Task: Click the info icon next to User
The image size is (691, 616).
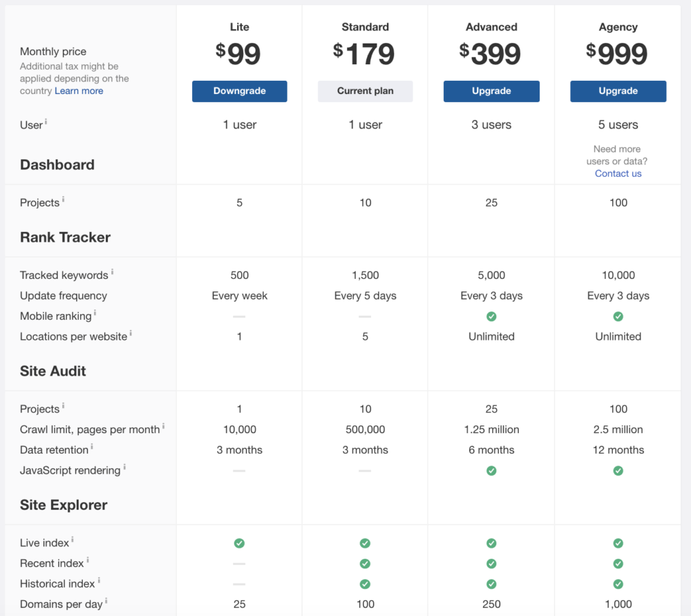Action: pyautogui.click(x=47, y=120)
